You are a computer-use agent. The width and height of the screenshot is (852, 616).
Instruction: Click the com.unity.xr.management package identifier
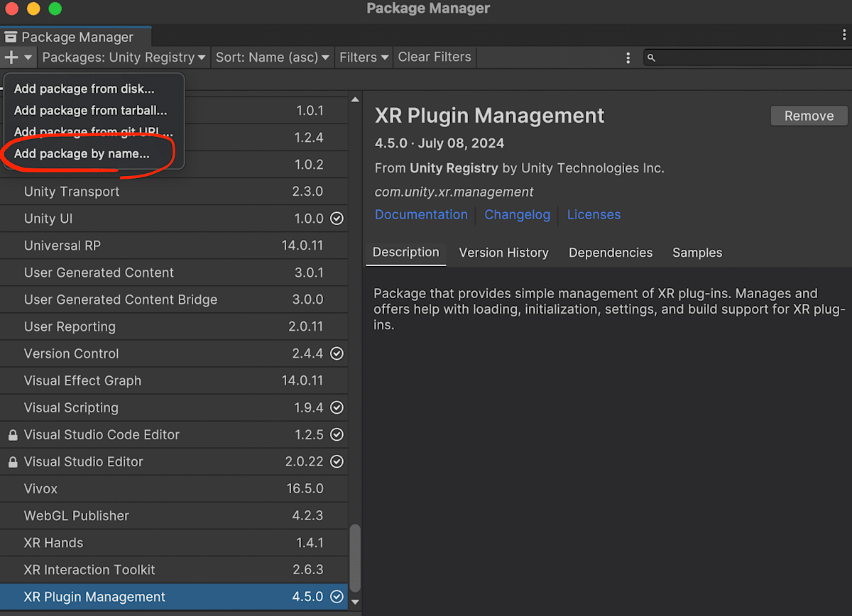(454, 192)
